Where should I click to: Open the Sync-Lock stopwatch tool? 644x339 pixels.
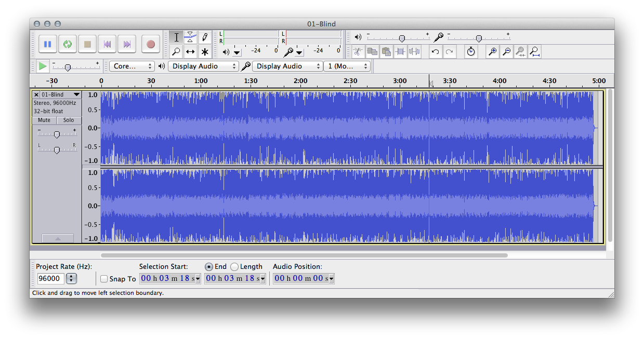click(x=470, y=51)
